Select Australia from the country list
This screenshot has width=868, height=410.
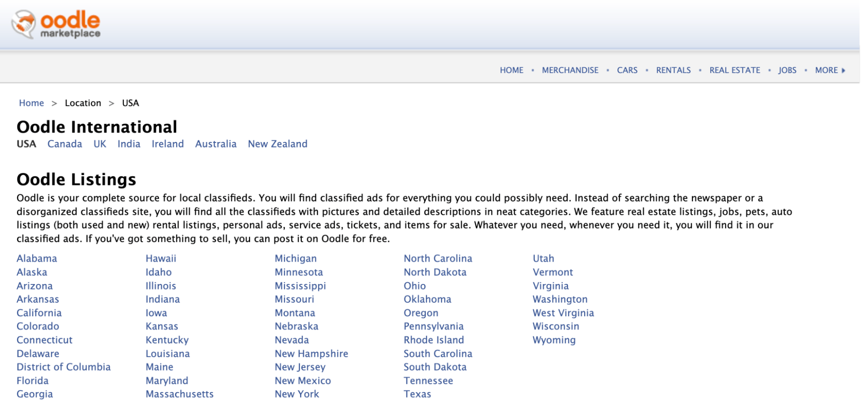pos(216,144)
